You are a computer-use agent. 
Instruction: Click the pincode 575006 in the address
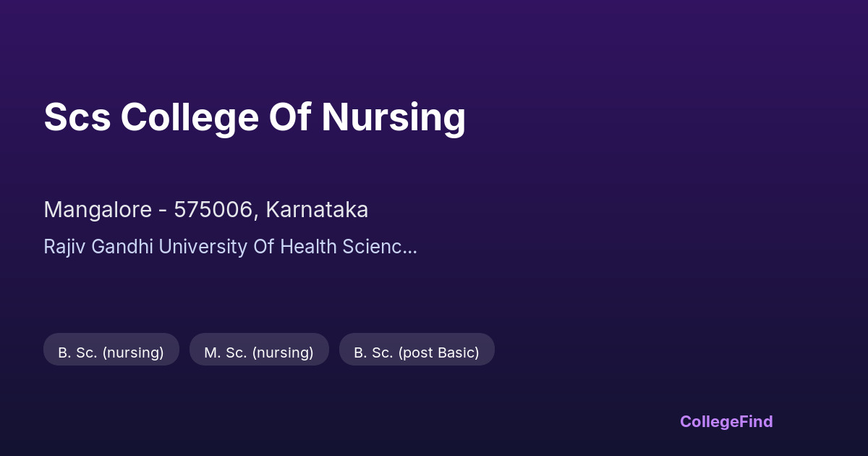pos(215,210)
